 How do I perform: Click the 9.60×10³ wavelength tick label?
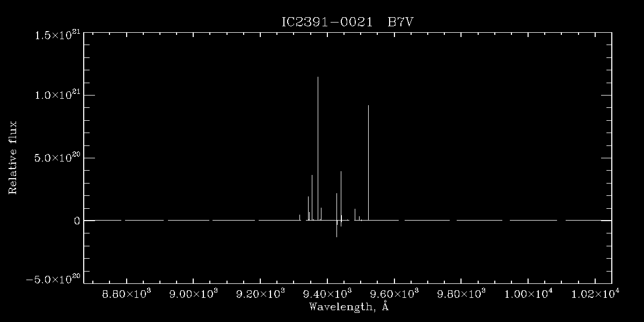pos(394,294)
